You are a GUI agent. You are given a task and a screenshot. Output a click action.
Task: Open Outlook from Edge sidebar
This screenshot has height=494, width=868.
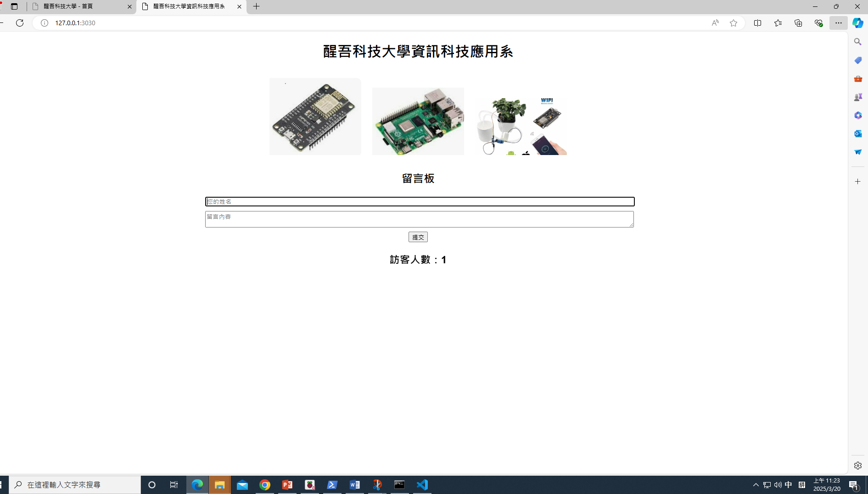(857, 133)
